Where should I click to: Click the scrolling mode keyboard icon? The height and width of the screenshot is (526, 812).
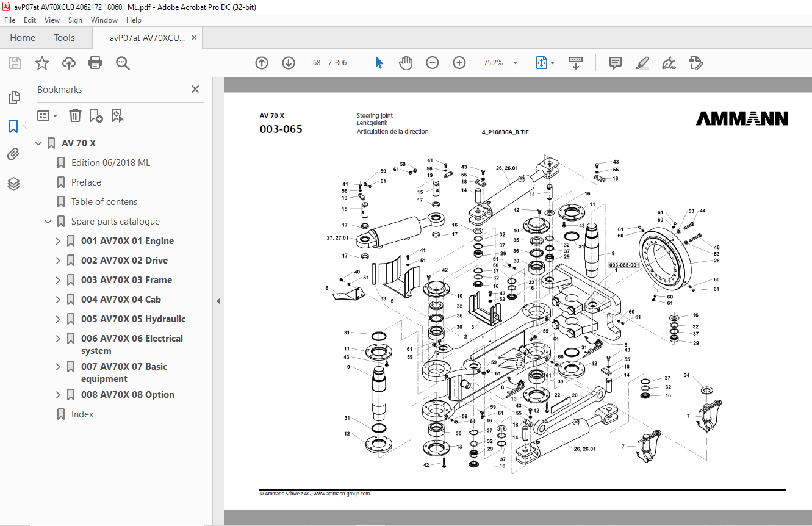[x=576, y=63]
